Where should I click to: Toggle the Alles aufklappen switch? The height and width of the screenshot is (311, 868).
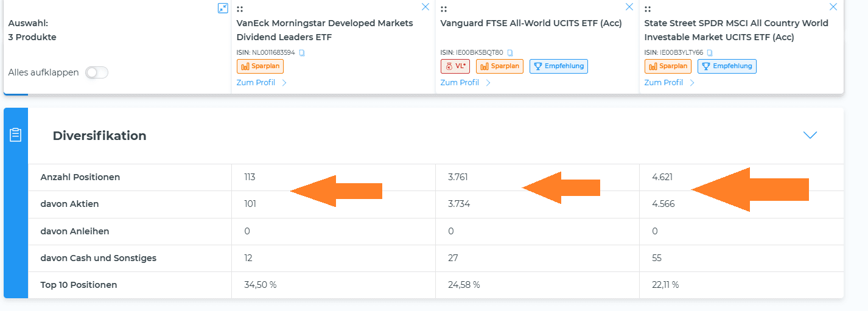tap(97, 72)
